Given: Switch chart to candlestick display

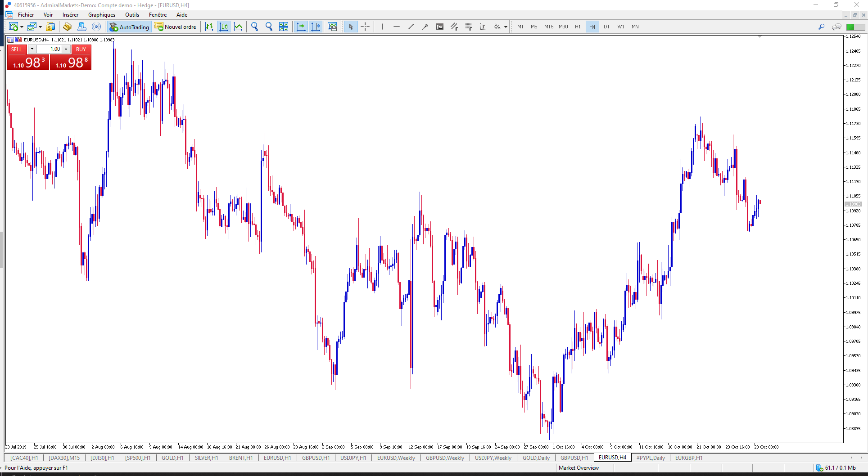Looking at the screenshot, I should coord(224,27).
